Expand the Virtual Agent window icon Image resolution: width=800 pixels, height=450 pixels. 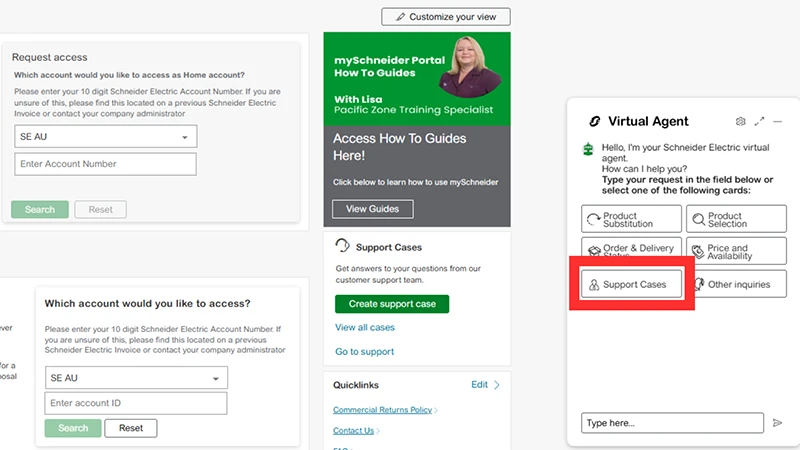coord(759,121)
